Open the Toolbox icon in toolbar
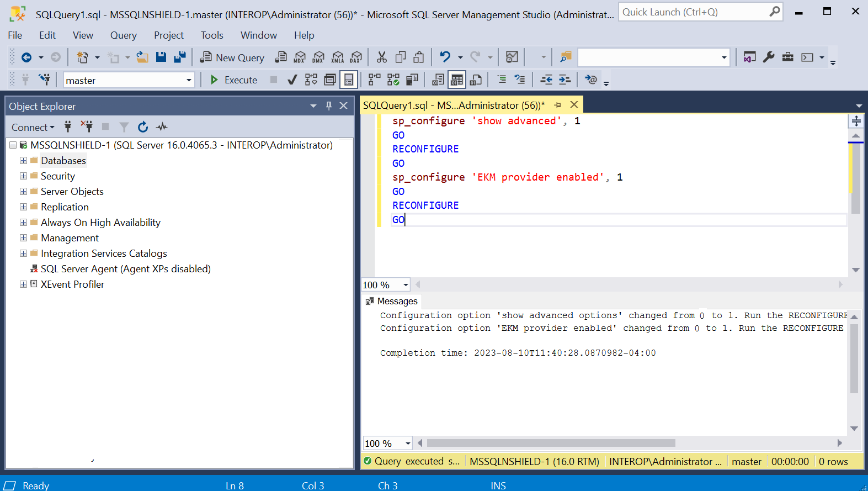This screenshot has width=868, height=491. [788, 57]
